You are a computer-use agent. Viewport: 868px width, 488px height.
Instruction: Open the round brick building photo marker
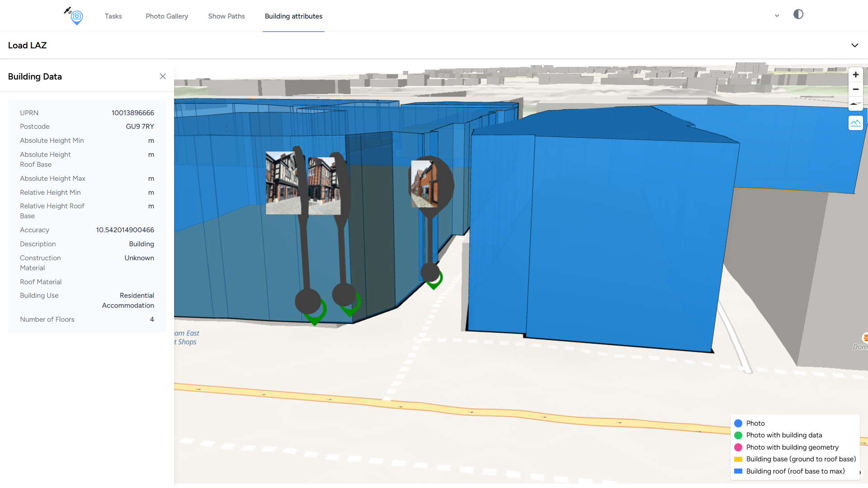(x=425, y=184)
